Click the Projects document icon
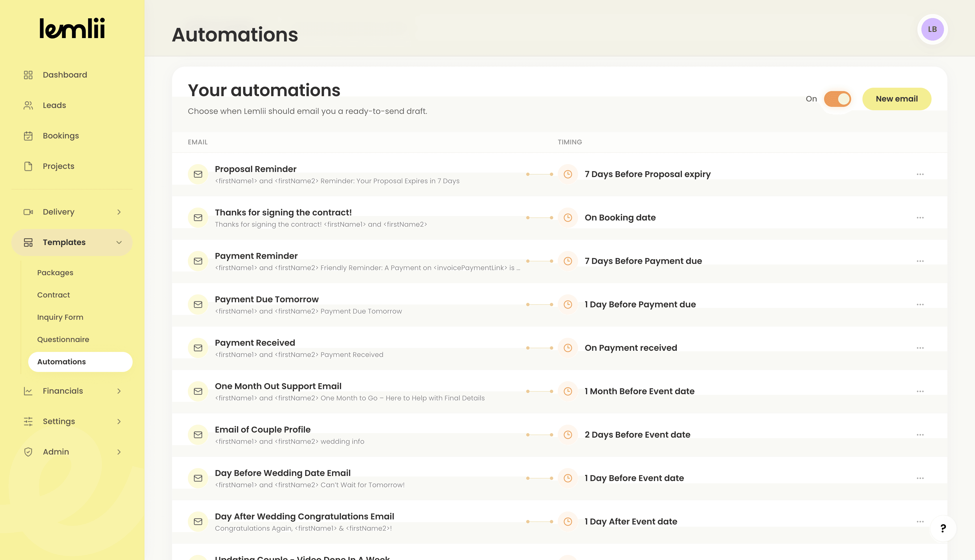The height and width of the screenshot is (560, 975). (x=28, y=166)
